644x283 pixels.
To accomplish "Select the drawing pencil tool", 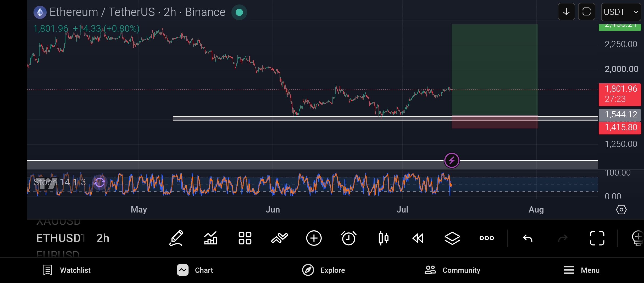I will (x=176, y=238).
